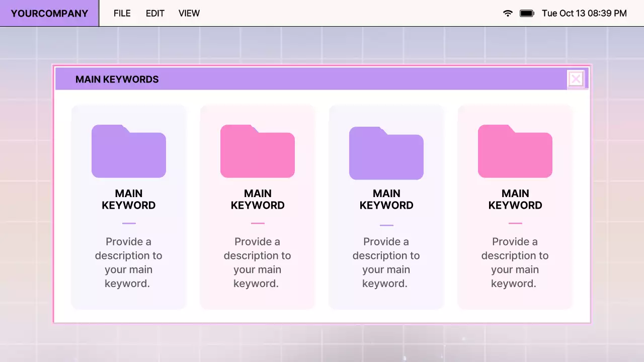Open the second pink folder icon
Image resolution: width=644 pixels, height=362 pixels.
coord(257,151)
